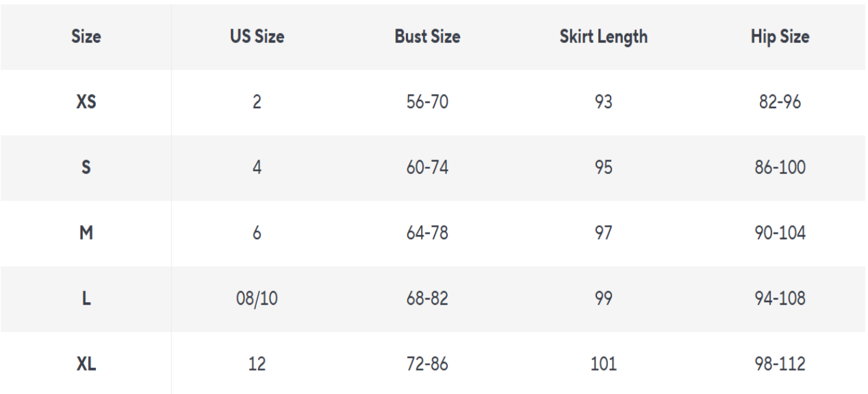This screenshot has width=868, height=394.
Task: Click the skirt length value 101
Action: coord(603,363)
